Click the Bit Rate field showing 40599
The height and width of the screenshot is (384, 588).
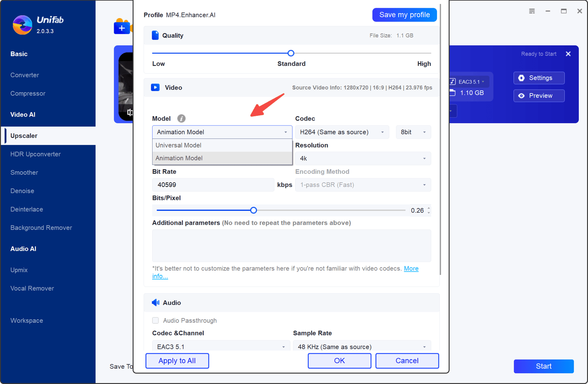213,185
